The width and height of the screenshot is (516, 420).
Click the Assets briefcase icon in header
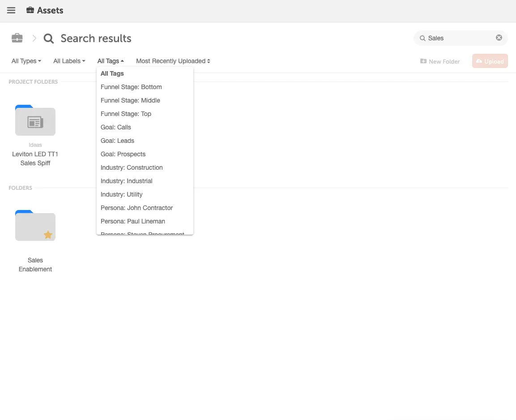pyautogui.click(x=30, y=10)
